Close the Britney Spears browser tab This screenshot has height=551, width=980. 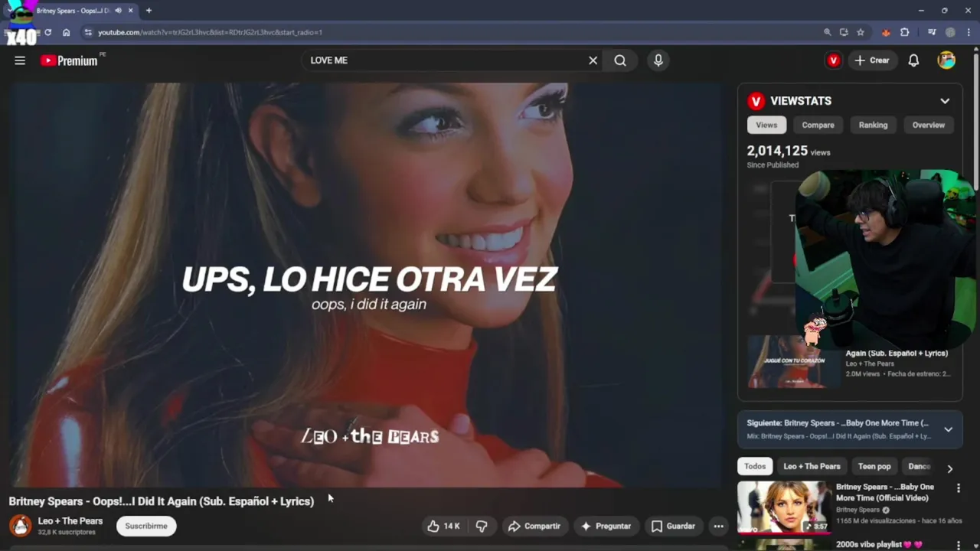[x=131, y=11]
